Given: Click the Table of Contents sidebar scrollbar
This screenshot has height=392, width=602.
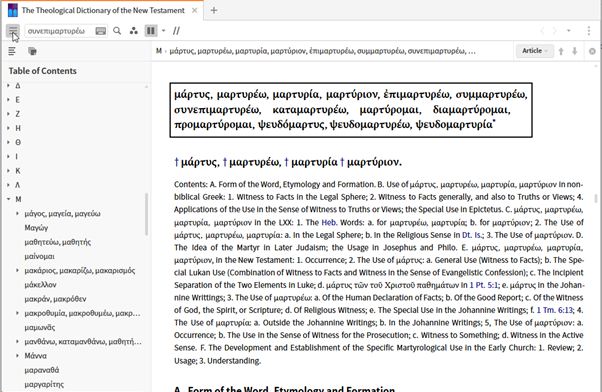Looking at the screenshot, I should 146,214.
